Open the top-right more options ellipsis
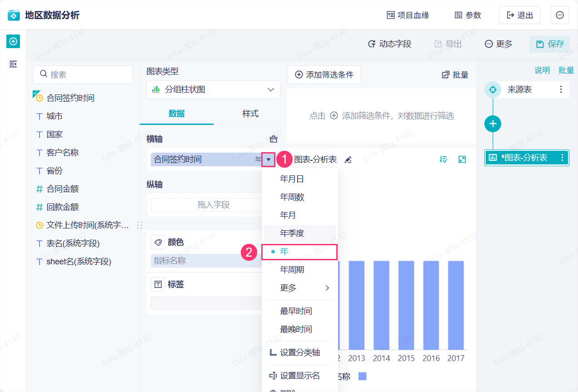The image size is (578, 392). pos(560,15)
